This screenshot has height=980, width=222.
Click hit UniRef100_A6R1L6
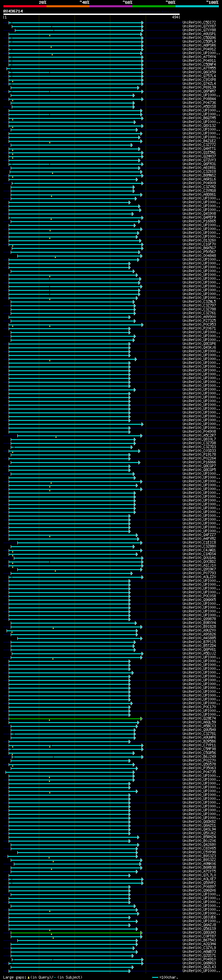(199, 179)
